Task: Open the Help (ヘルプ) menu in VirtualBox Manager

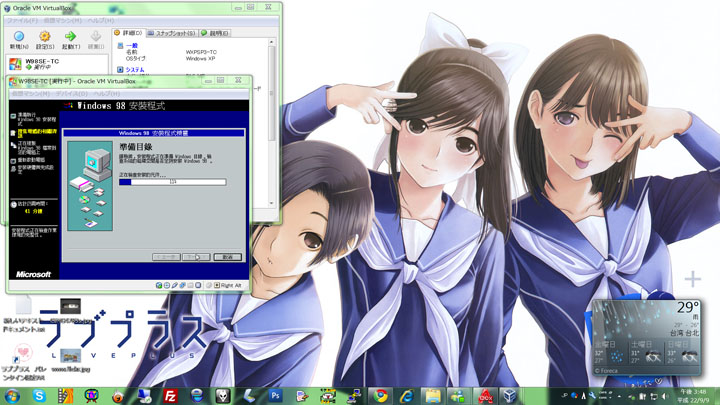Action: click(x=101, y=21)
